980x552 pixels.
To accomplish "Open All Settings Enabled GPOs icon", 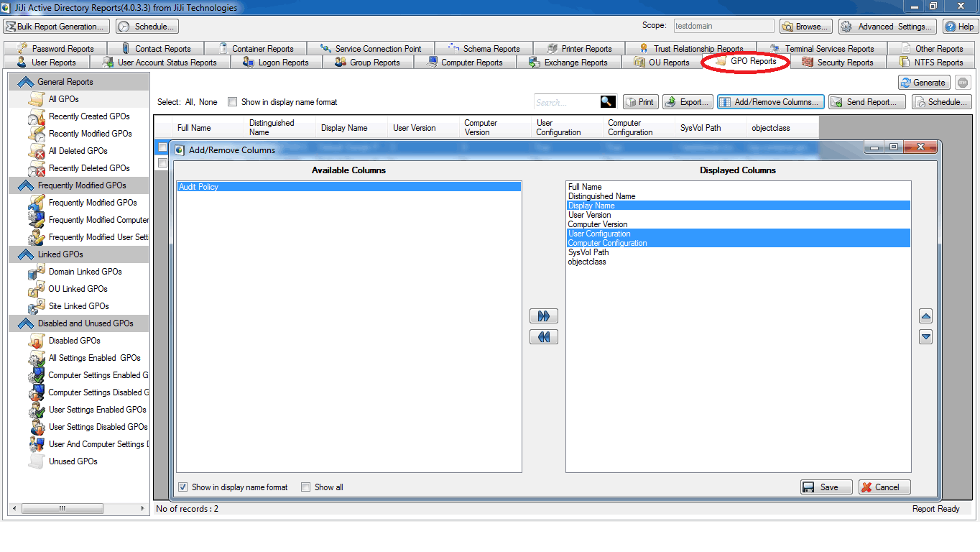I will pos(37,358).
